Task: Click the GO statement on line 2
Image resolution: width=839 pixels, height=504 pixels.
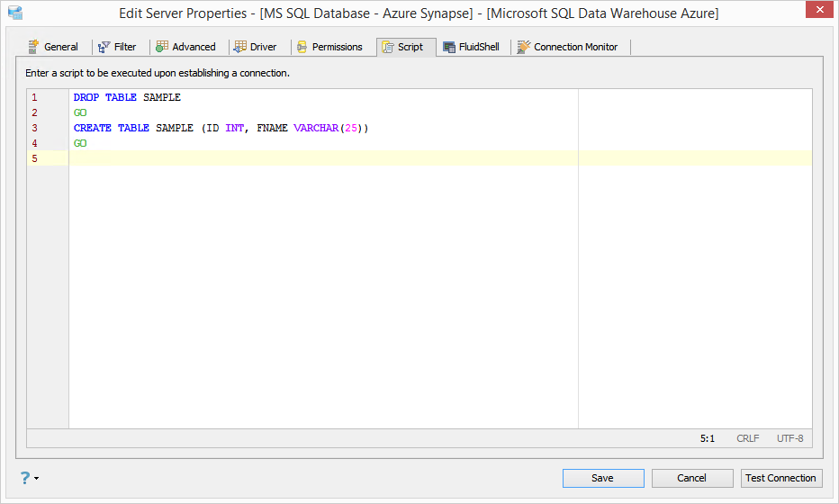Action: pos(80,112)
